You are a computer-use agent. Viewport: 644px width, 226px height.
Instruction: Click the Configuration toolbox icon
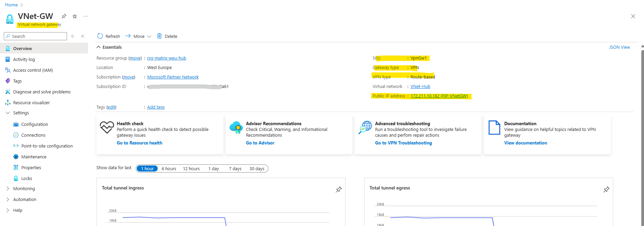tap(16, 124)
